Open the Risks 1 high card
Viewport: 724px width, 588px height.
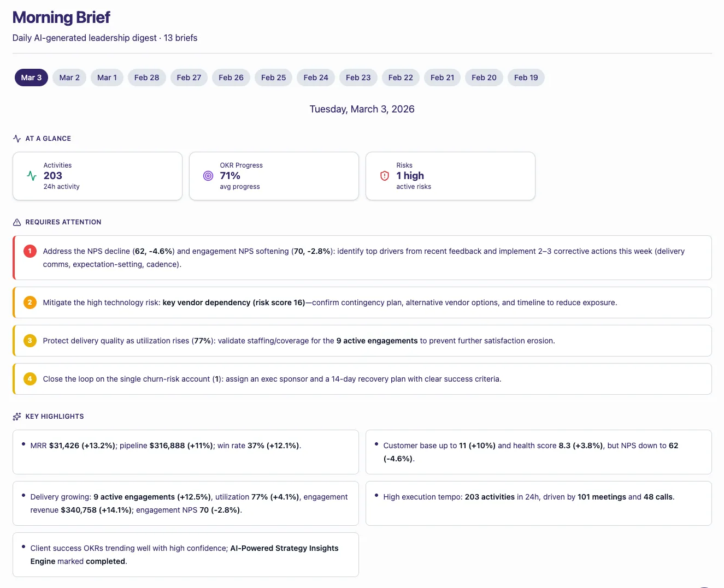[x=450, y=176]
